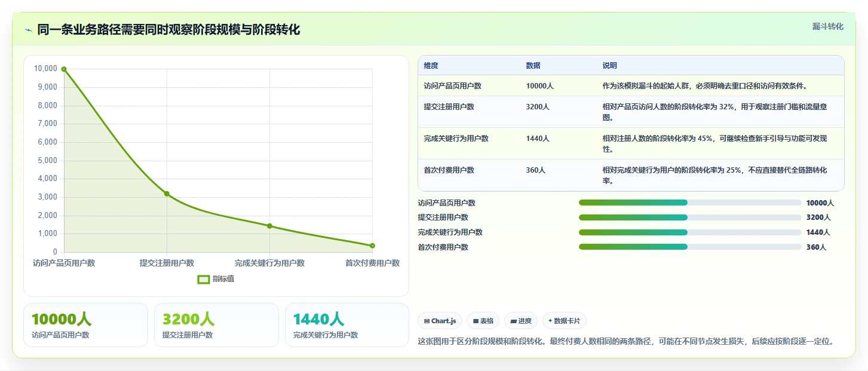The height and width of the screenshot is (371, 868).
Task: Click the green legend box for 指标值
Action: 204,279
